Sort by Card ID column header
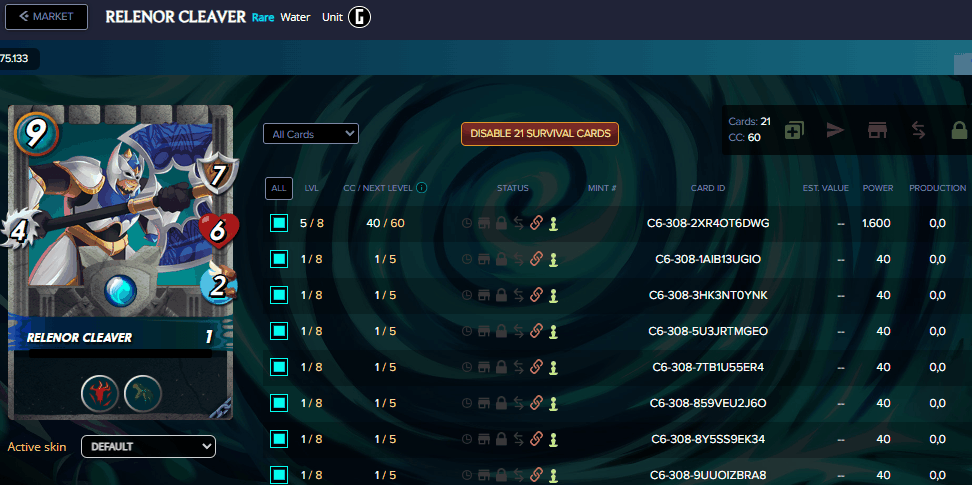Viewport: 972px width, 485px height. point(708,188)
